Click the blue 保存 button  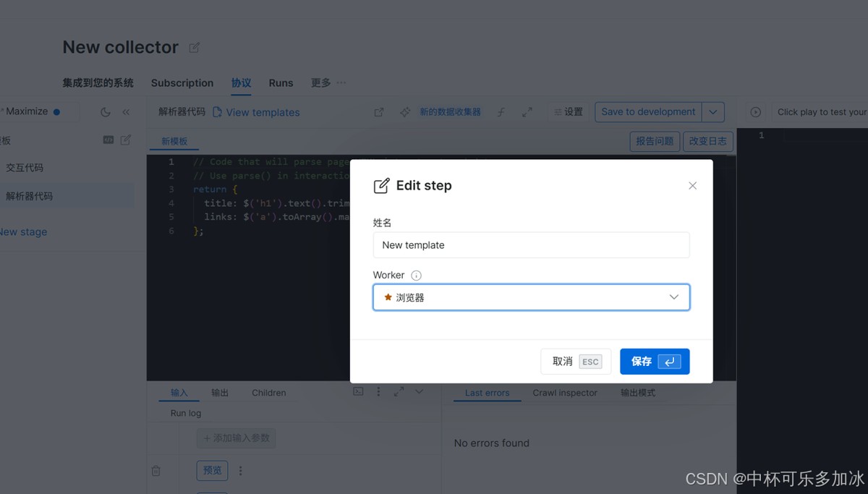655,362
